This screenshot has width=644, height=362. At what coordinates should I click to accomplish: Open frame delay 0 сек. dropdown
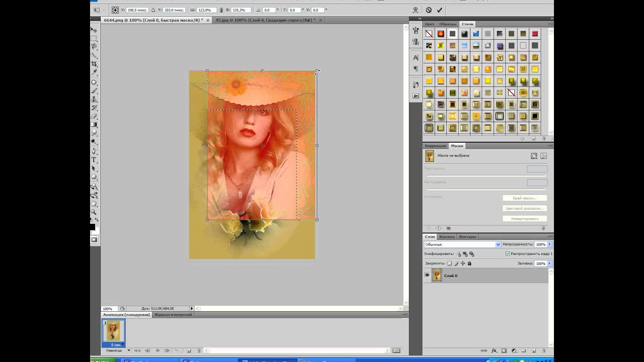click(116, 345)
